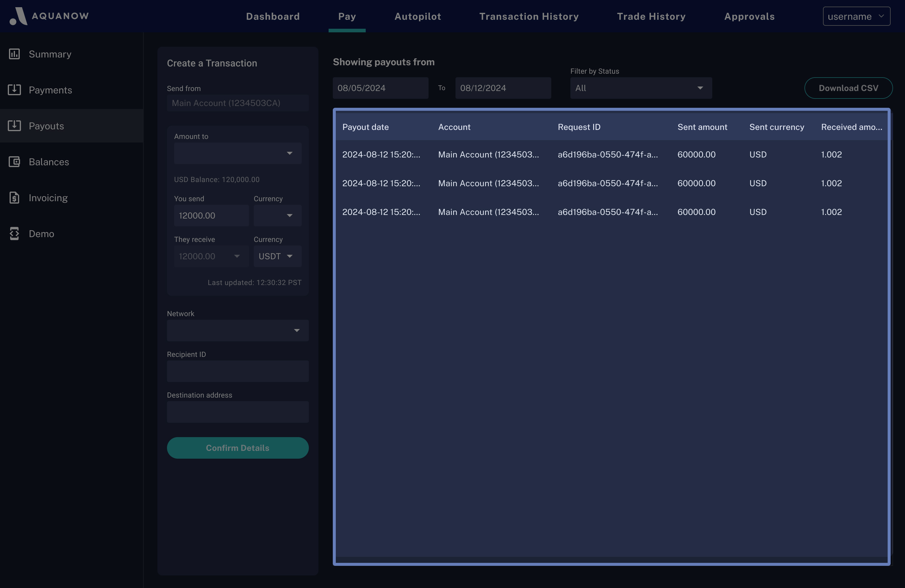Switch to the Autopilot tab
This screenshot has height=588, width=905.
(417, 16)
